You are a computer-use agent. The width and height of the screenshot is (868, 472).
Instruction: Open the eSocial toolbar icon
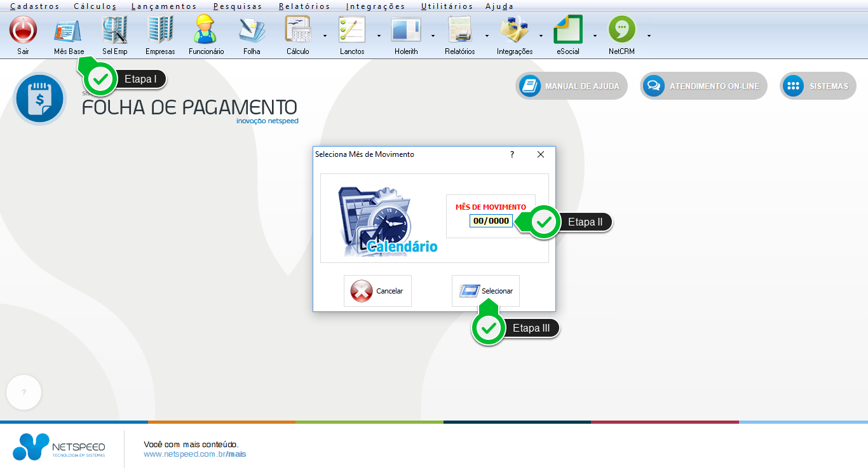tap(568, 30)
